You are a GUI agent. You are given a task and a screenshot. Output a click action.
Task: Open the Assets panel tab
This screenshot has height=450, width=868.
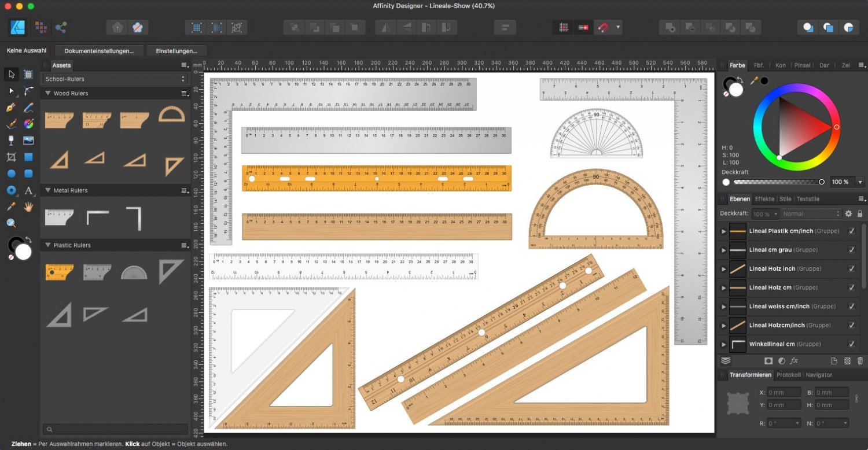(x=61, y=65)
